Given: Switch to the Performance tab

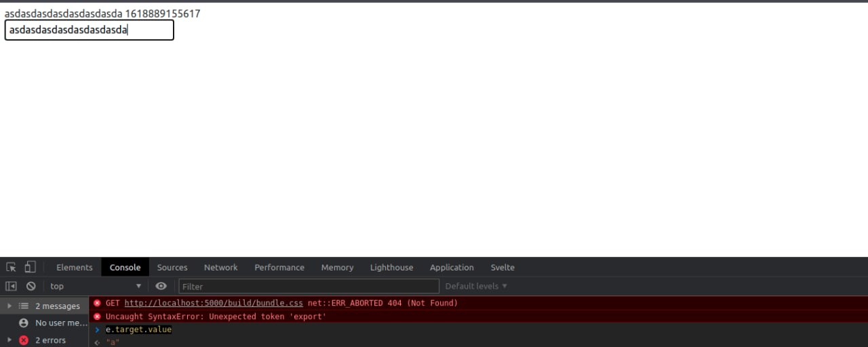Looking at the screenshot, I should point(279,267).
